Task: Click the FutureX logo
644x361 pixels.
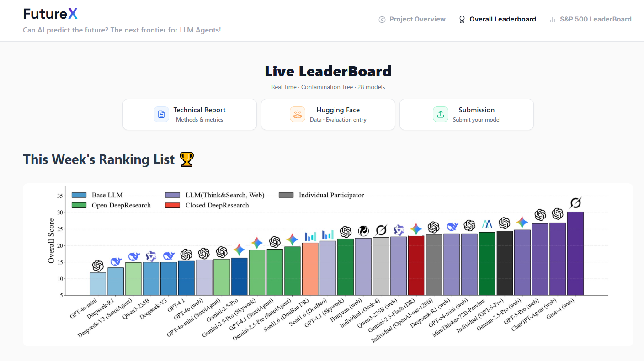Action: (x=50, y=14)
